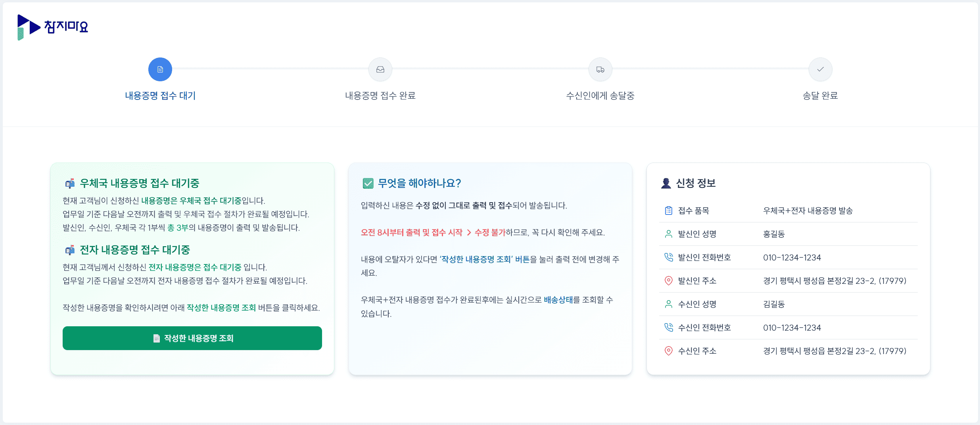Click the checkmark icon on 송달 완료 step
Screen dimensions: 980x425
[x=820, y=69]
